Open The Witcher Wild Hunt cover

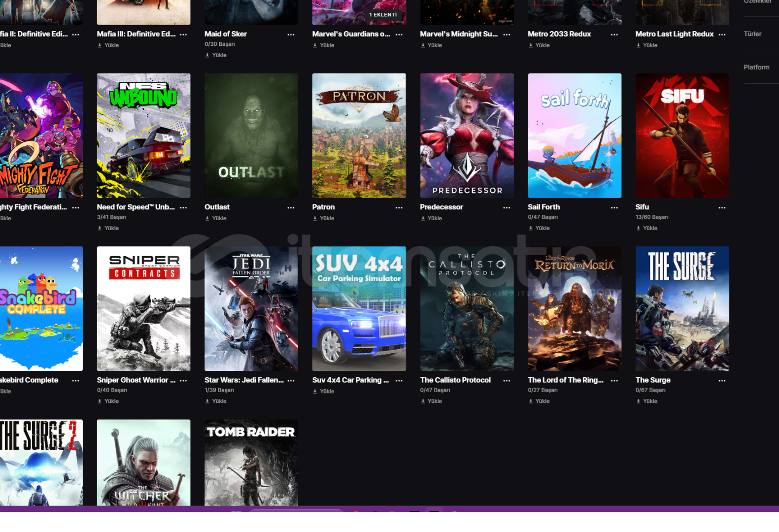coord(143,462)
